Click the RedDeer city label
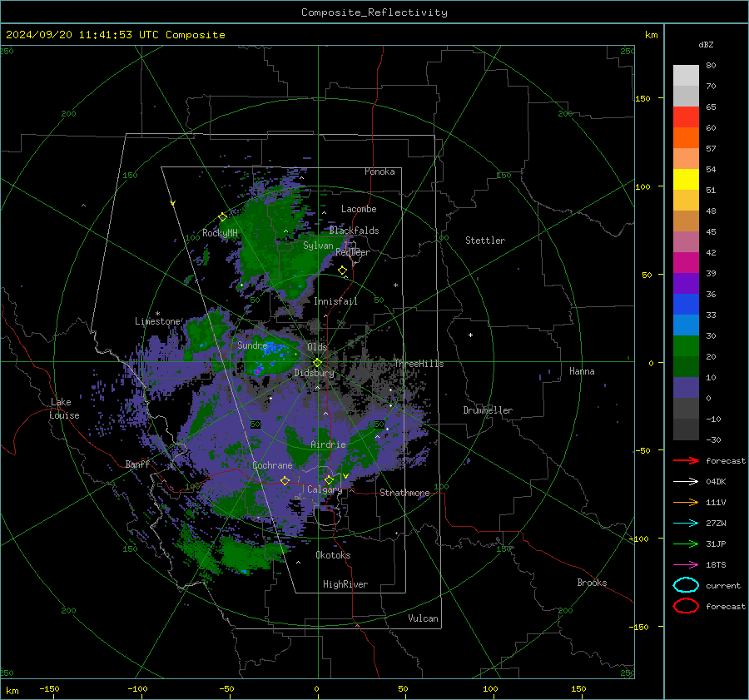The height and width of the screenshot is (700, 749). 353,252
